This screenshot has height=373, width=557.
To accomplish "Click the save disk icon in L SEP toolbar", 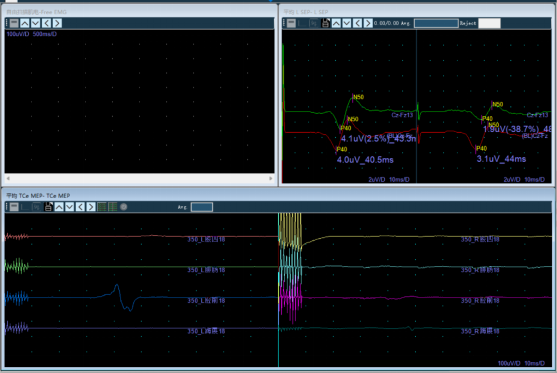I will pos(325,23).
